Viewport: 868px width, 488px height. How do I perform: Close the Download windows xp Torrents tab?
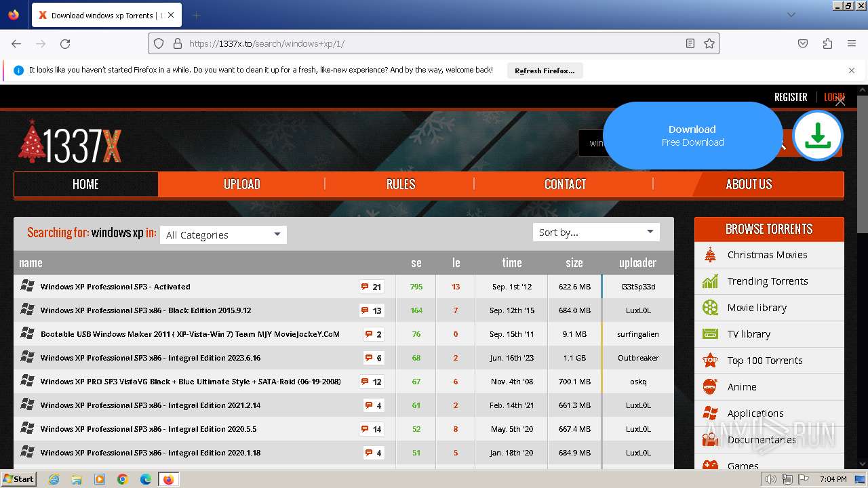pyautogui.click(x=171, y=15)
